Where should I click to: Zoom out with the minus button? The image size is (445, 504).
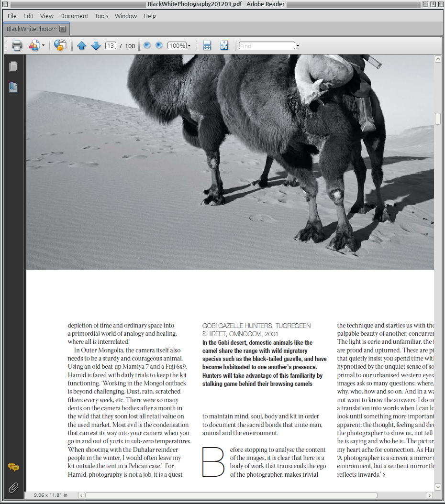pyautogui.click(x=147, y=45)
